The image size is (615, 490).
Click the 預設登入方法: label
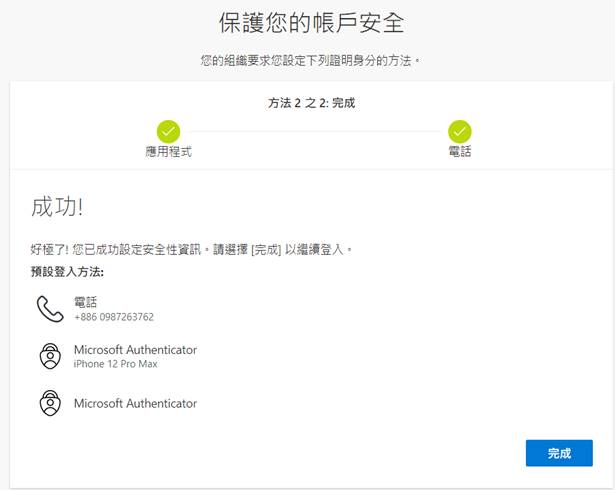[x=67, y=271]
